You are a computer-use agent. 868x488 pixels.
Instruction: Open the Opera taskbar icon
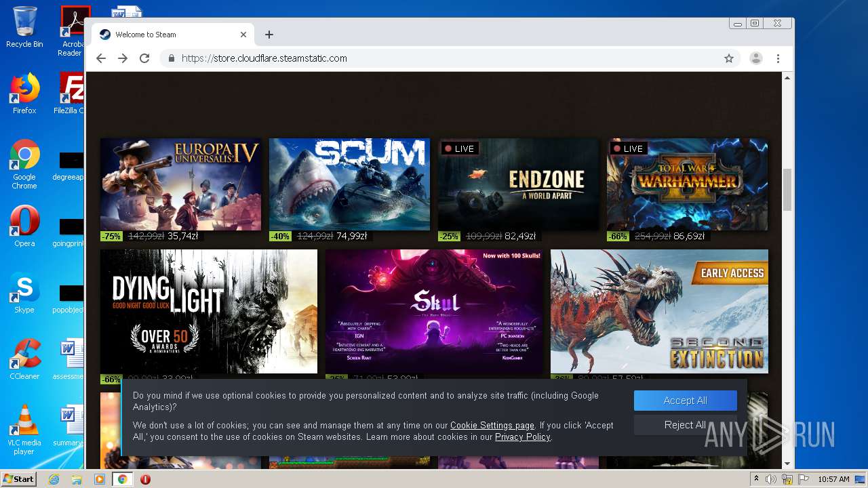click(145, 479)
